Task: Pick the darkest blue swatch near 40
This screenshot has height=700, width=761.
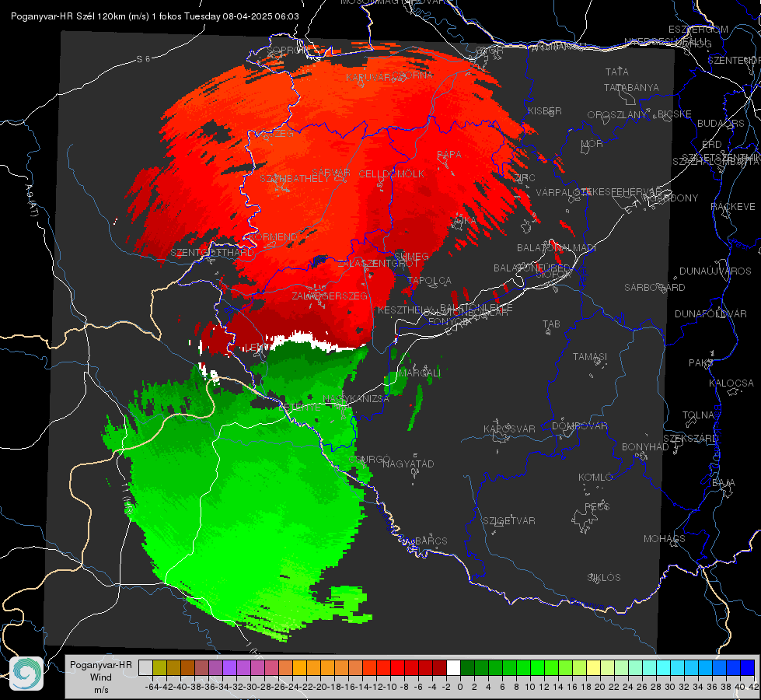Action: point(748,667)
